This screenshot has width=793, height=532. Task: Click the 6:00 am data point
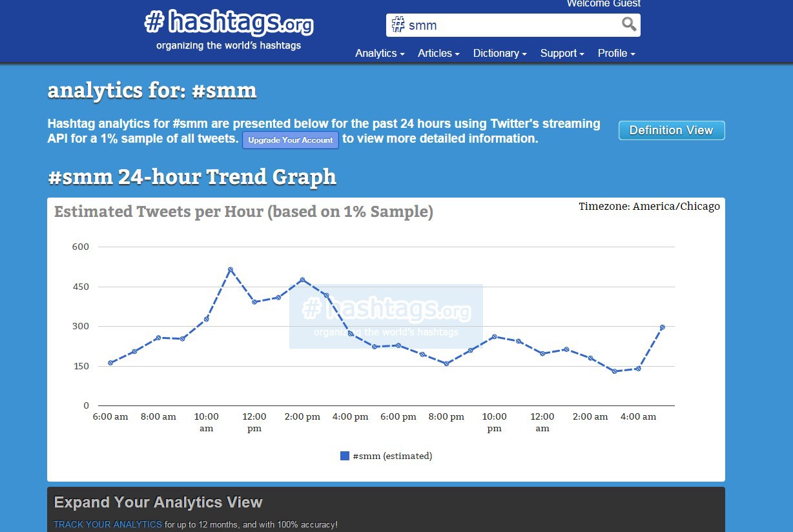[x=110, y=363]
